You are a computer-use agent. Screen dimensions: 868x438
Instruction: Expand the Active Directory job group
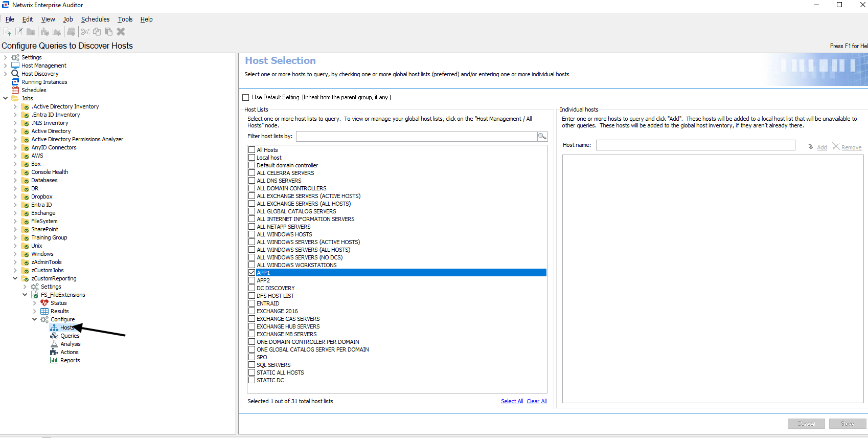[15, 131]
